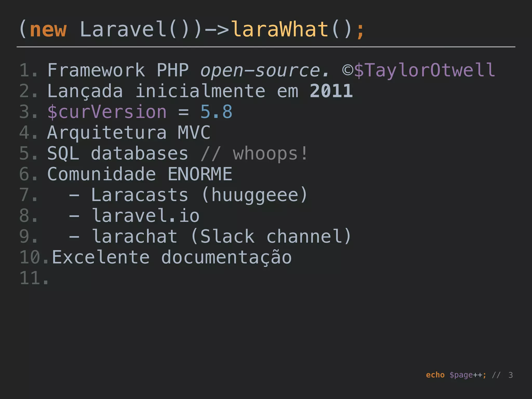Click '– Laracasts (huuggeee)' item
Viewport: 532px width, 399px height.
pos(188,195)
